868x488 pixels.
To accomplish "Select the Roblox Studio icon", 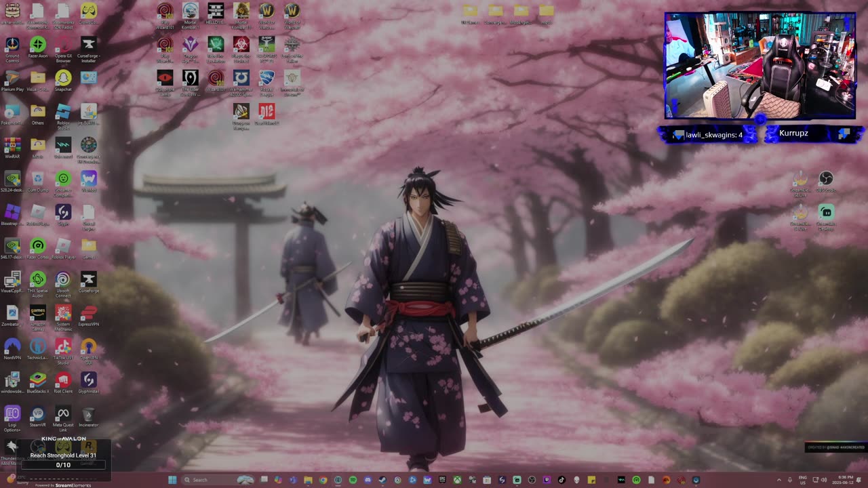I will (63, 115).
